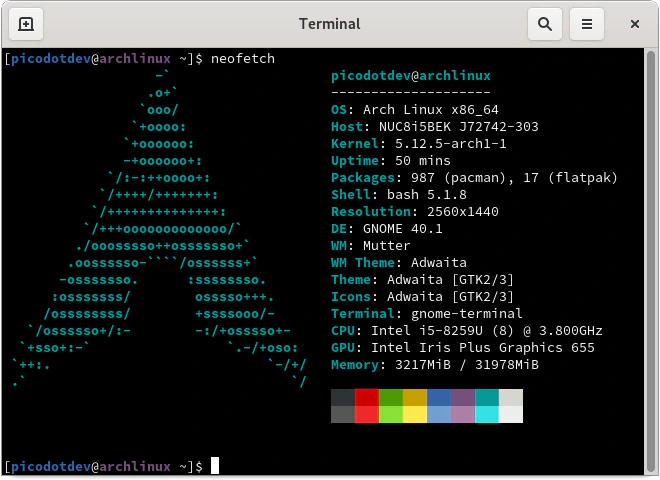This screenshot has width=660, height=480.
Task: Click the Arch Linux ASCII logo
Action: 160,230
